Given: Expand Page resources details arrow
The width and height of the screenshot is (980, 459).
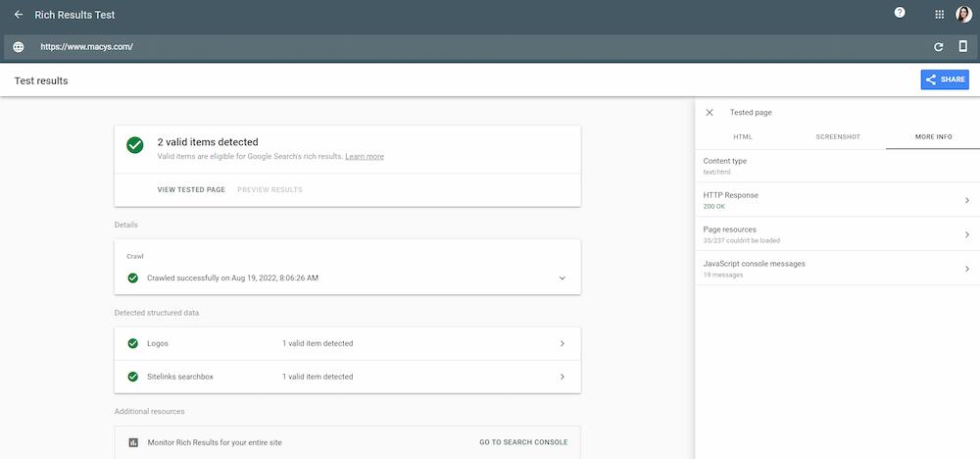Looking at the screenshot, I should point(967,234).
